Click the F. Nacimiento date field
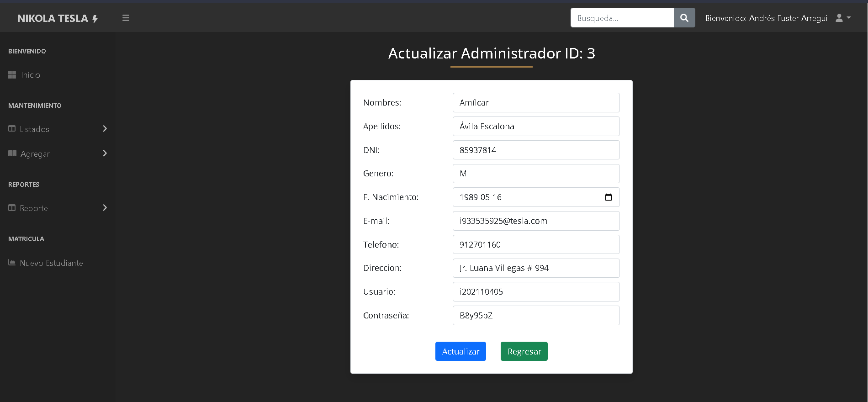Image resolution: width=868 pixels, height=402 pixels. click(536, 197)
